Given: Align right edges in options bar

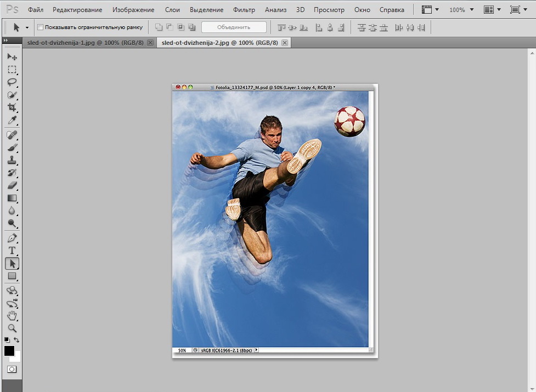Looking at the screenshot, I should pyautogui.click(x=341, y=27).
